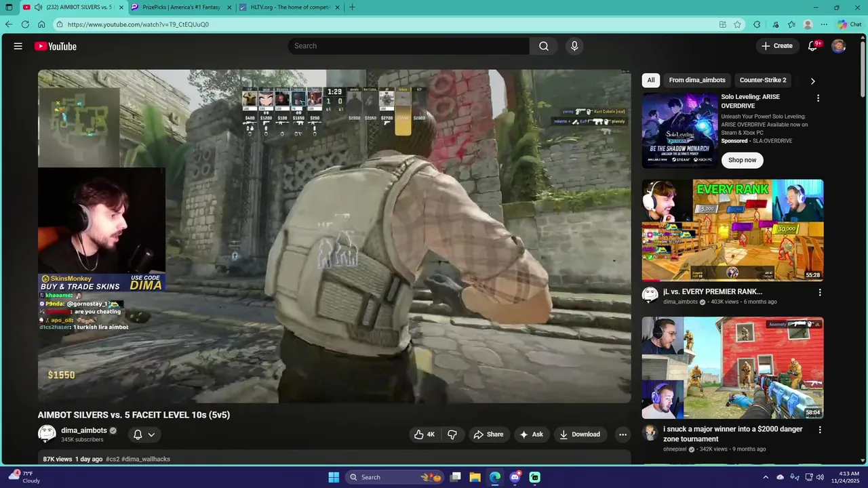Switch to the AIMBOT SILVERS YouTube tab
868x488 pixels.
[x=72, y=7]
